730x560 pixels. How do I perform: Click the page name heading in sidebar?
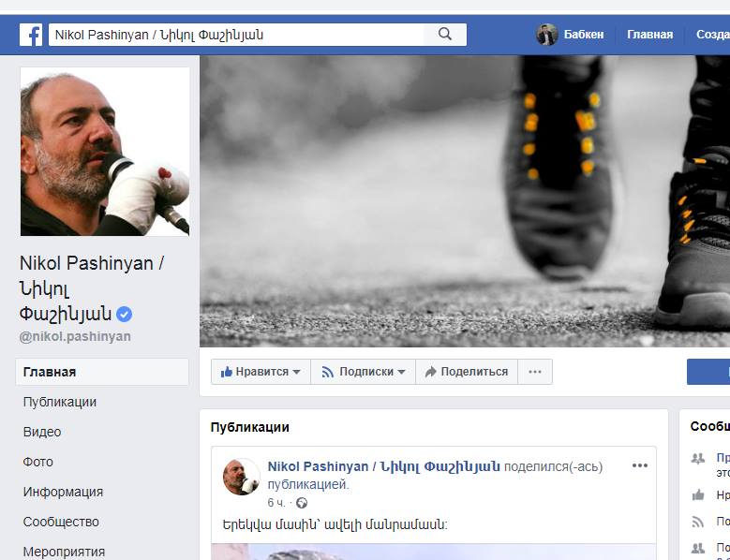(92, 288)
